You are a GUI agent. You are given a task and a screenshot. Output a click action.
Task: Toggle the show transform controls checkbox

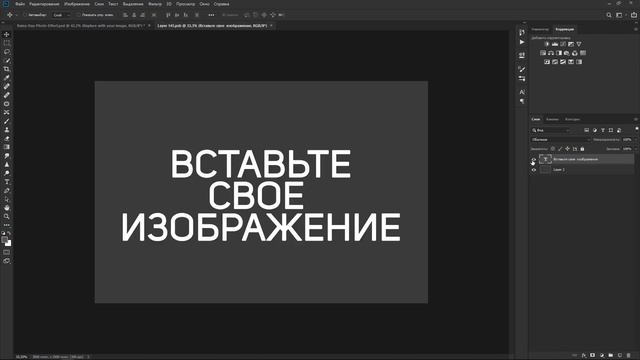78,15
